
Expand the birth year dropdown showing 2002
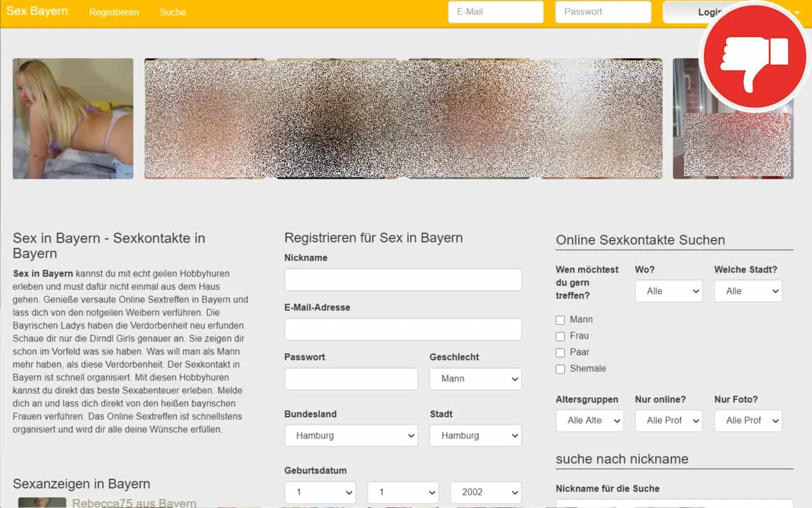click(x=486, y=492)
